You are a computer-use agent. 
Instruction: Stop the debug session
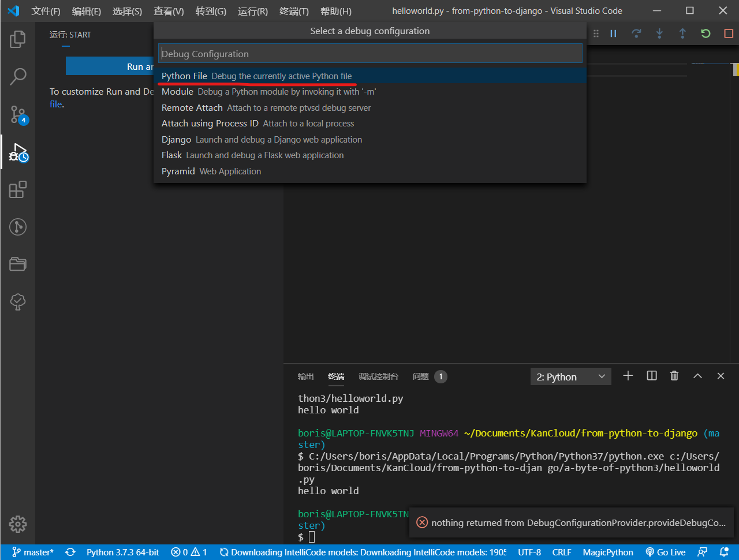tap(729, 33)
